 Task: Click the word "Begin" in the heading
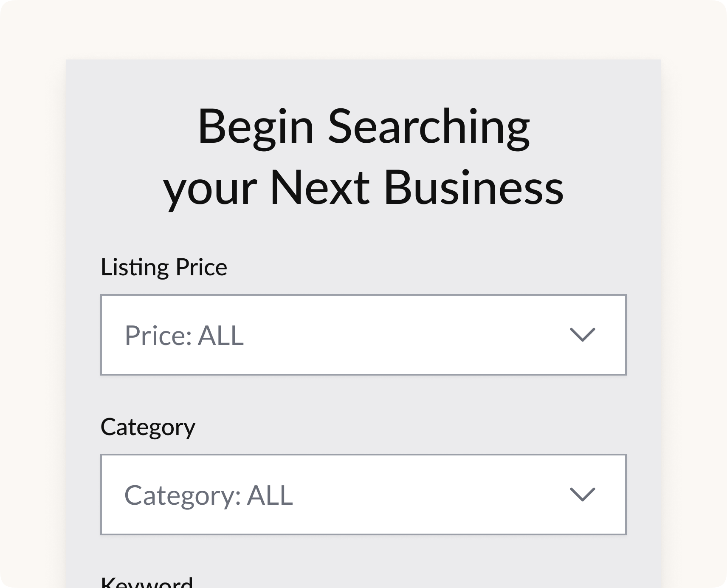(256, 127)
